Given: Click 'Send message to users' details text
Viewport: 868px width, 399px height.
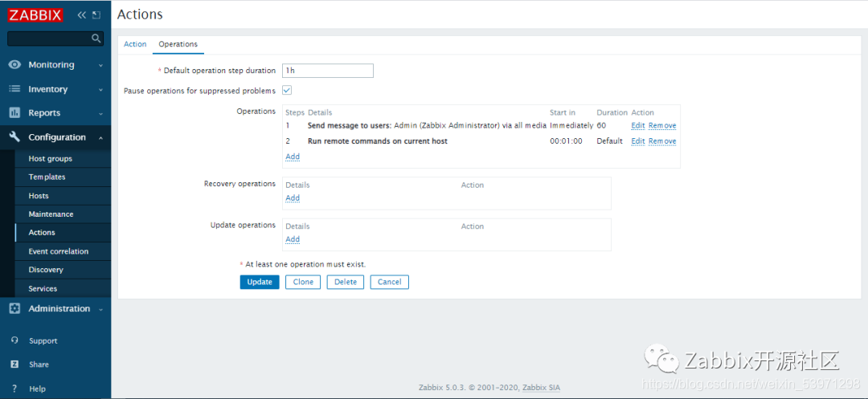Looking at the screenshot, I should coord(350,126).
